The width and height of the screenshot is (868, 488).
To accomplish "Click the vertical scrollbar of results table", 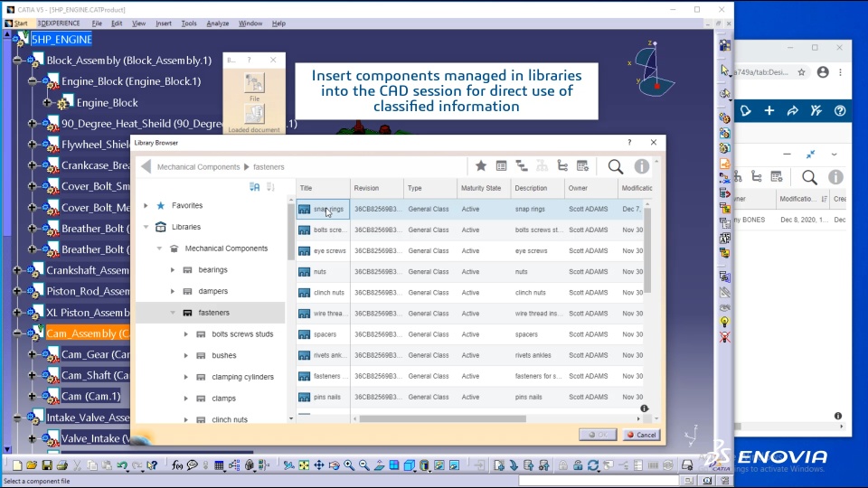I will tap(647, 249).
